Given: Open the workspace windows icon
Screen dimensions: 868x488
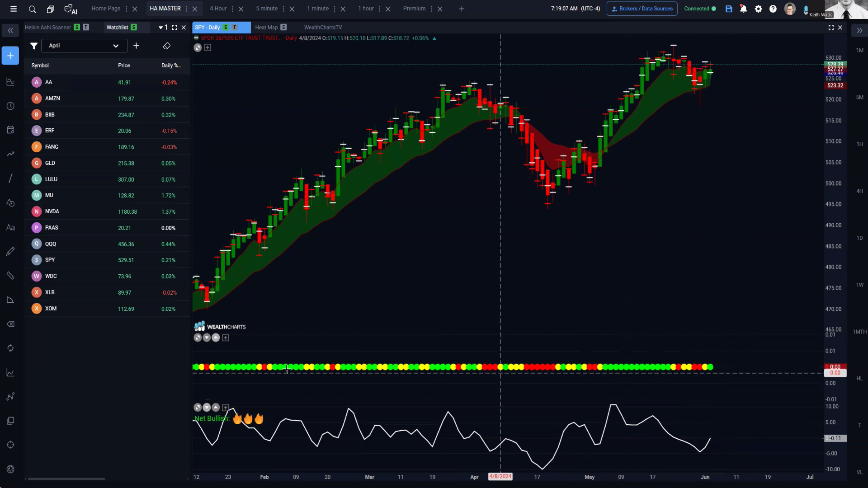Looking at the screenshot, I should coord(50,9).
